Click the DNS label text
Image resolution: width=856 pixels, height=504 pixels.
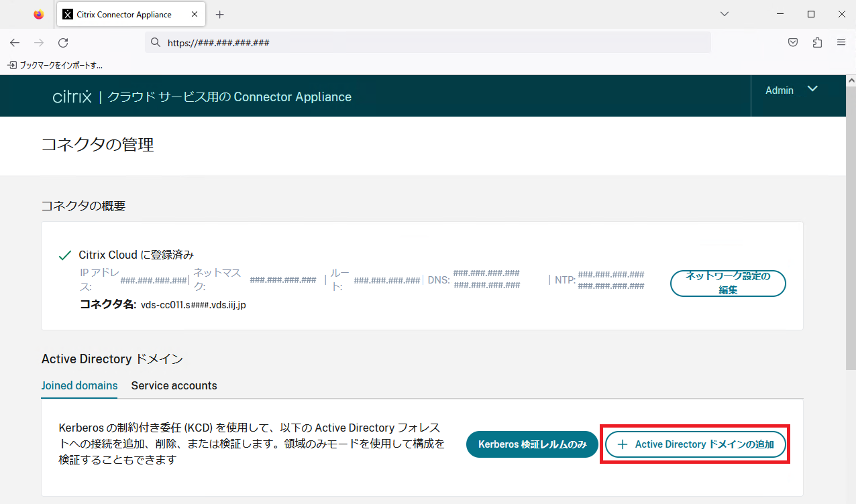pos(439,280)
